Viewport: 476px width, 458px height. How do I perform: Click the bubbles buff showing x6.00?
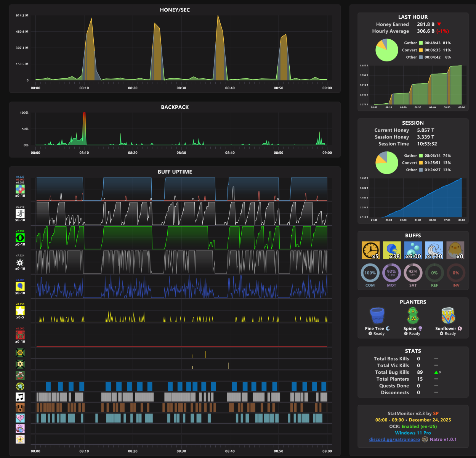coord(413,251)
